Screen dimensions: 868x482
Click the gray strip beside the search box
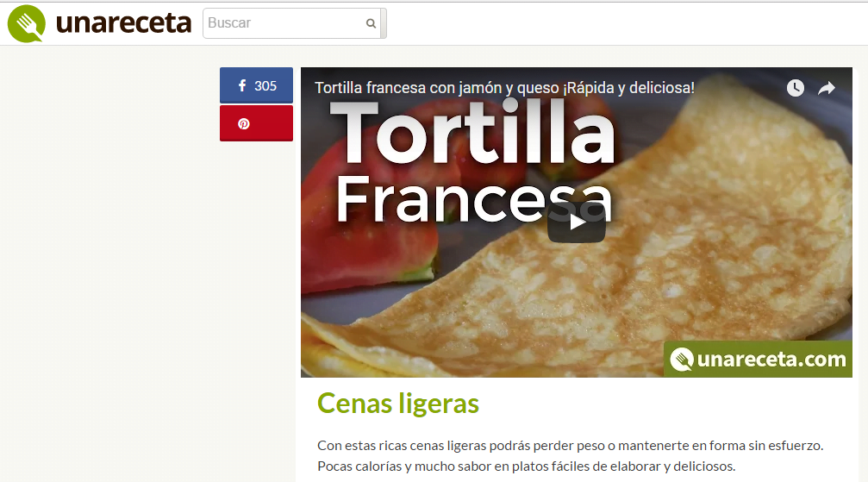coord(384,23)
